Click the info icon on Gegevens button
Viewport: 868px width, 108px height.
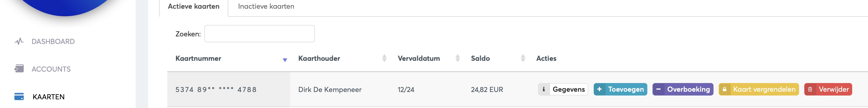pos(544,89)
